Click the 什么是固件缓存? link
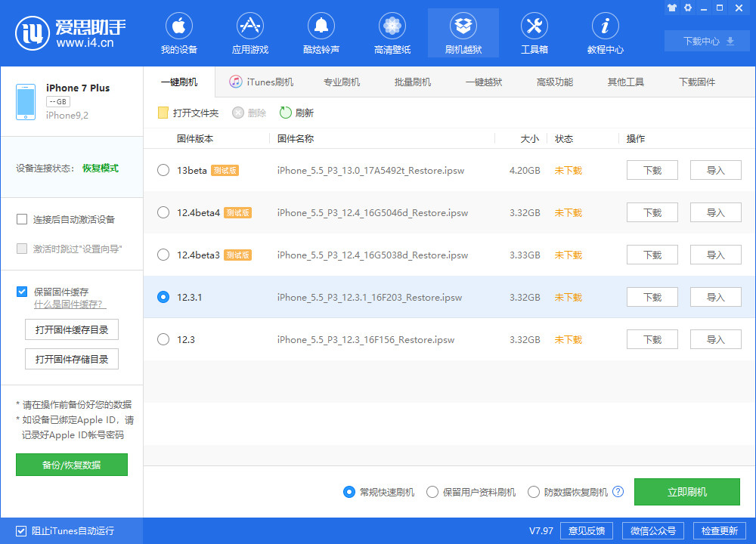 click(x=70, y=304)
